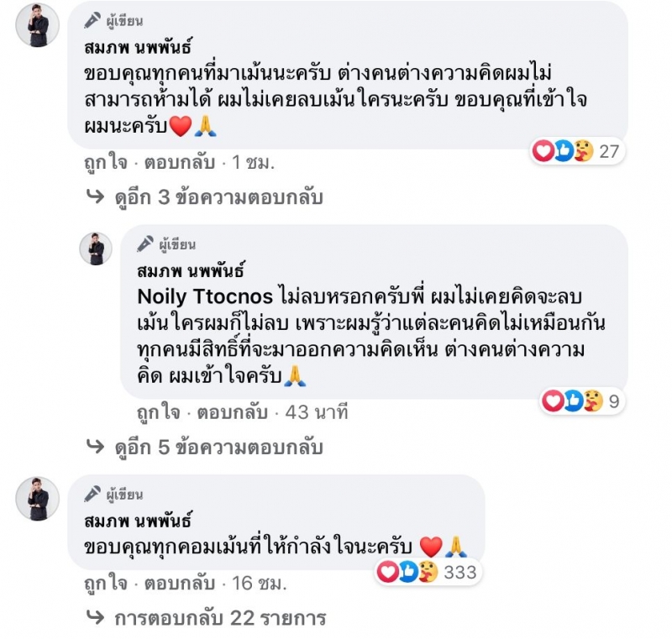Click the author pen icon on nested reply

click(144, 244)
